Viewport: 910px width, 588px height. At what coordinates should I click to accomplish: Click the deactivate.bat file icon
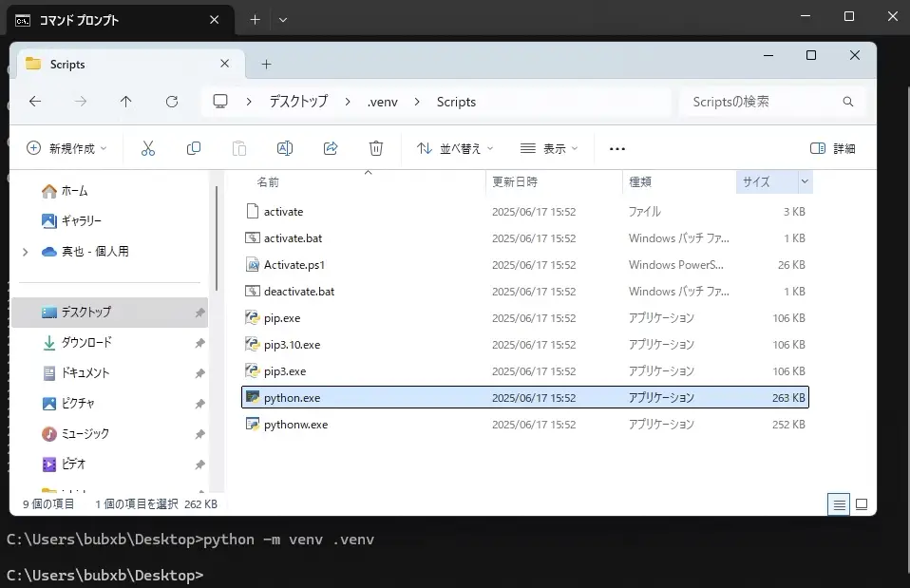(x=253, y=292)
